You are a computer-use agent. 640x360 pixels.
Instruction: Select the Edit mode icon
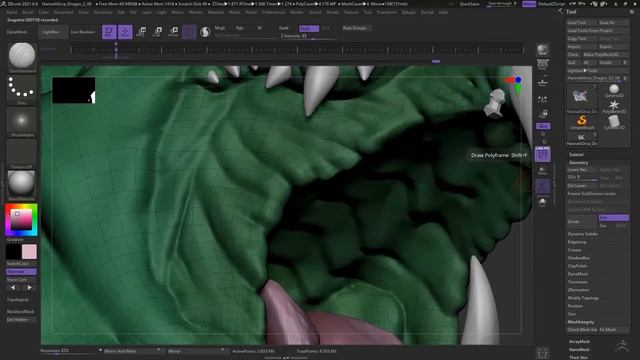point(109,32)
